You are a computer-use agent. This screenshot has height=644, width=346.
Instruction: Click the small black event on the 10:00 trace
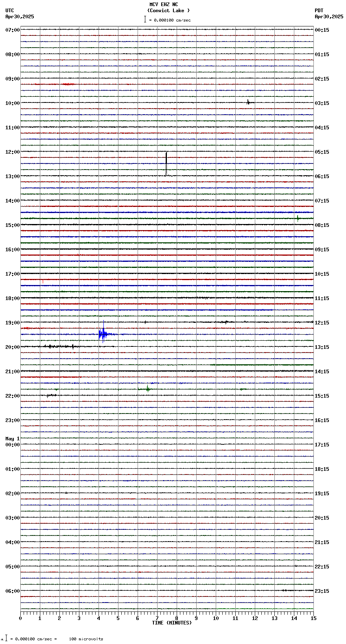(x=249, y=102)
